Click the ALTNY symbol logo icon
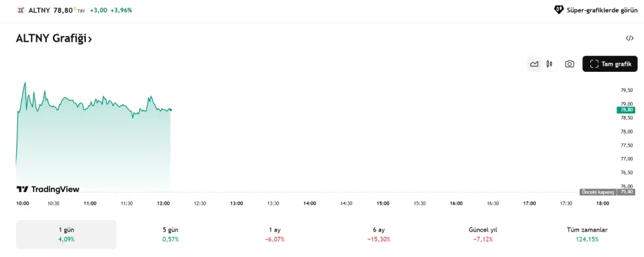 21,10
